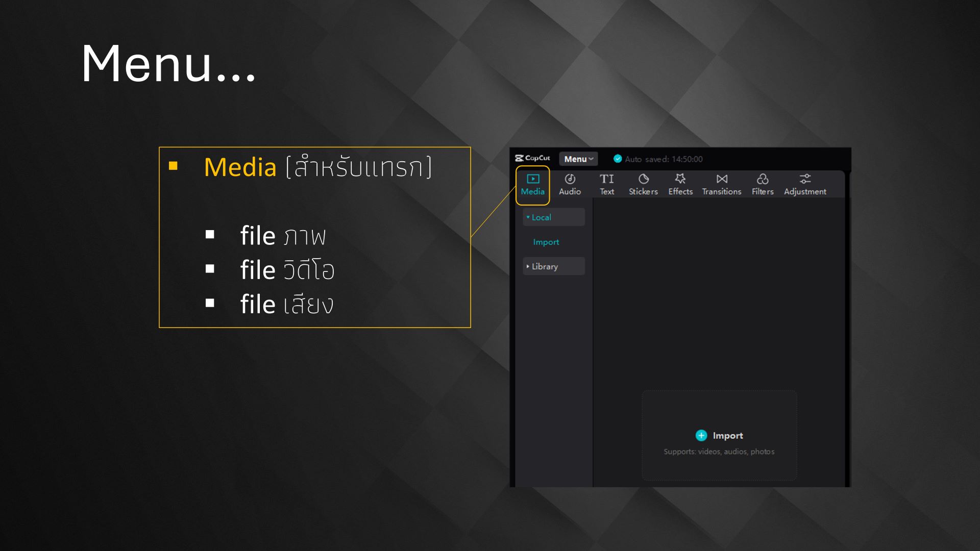Image resolution: width=980 pixels, height=551 pixels.
Task: Click the Auto saved status text
Action: (663, 159)
